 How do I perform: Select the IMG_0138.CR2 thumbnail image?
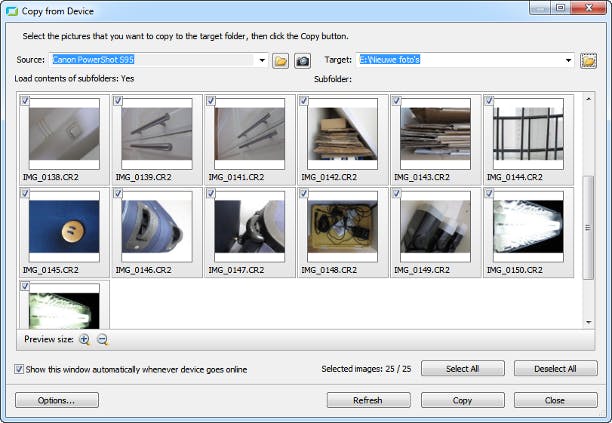(64, 134)
